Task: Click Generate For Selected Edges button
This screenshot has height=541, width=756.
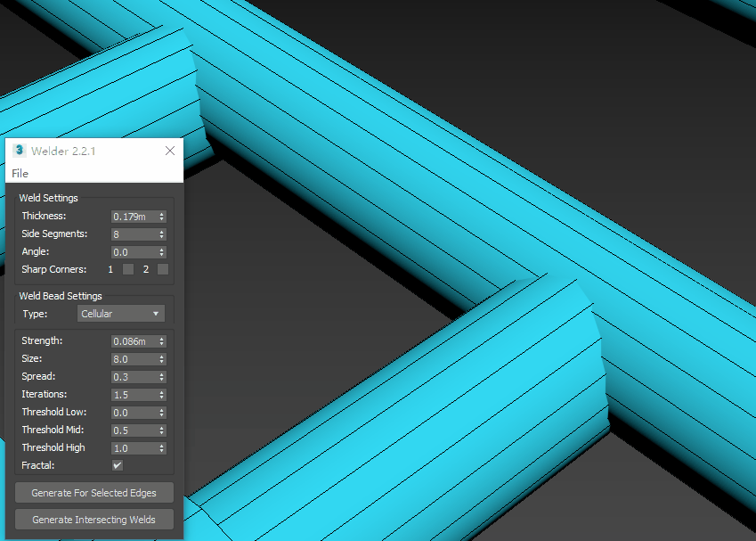Action: coord(94,493)
